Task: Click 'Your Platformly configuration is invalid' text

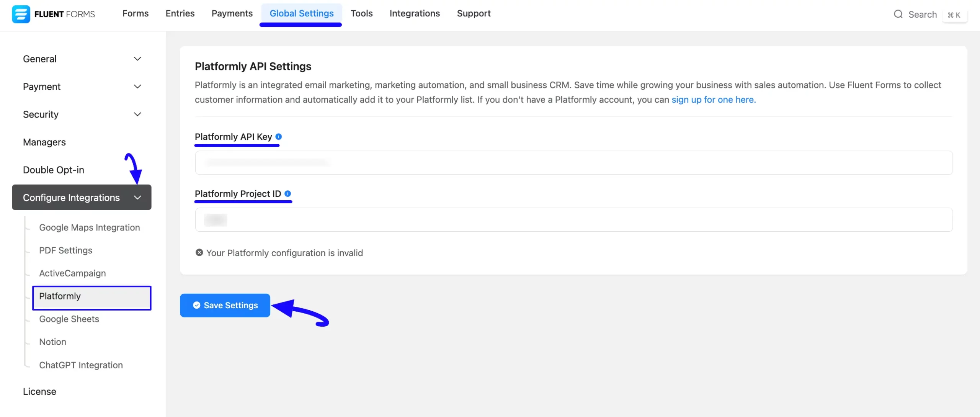Action: click(284, 253)
